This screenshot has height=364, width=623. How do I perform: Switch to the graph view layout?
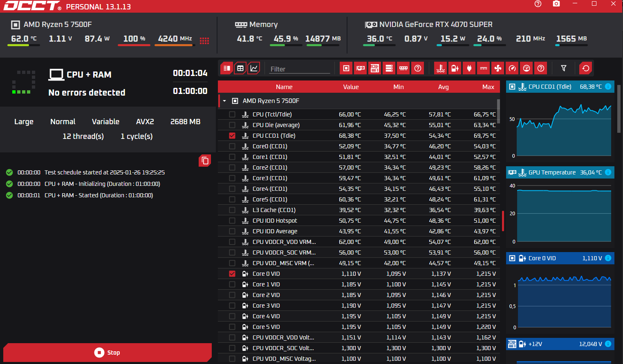point(254,68)
